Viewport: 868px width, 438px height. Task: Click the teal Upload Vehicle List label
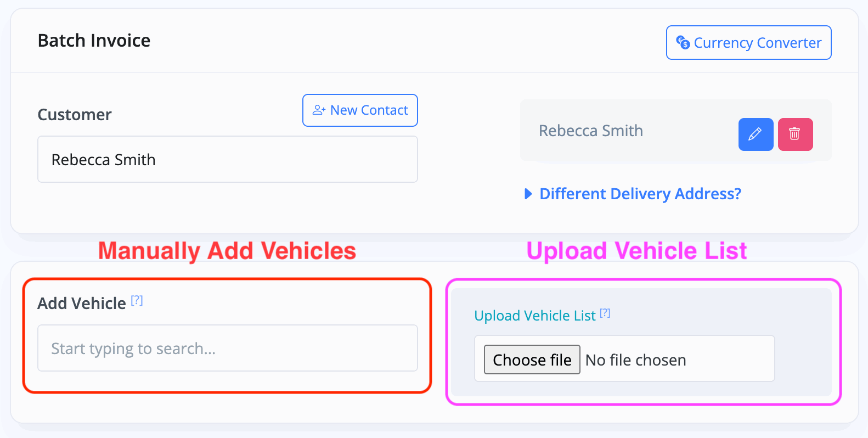534,316
